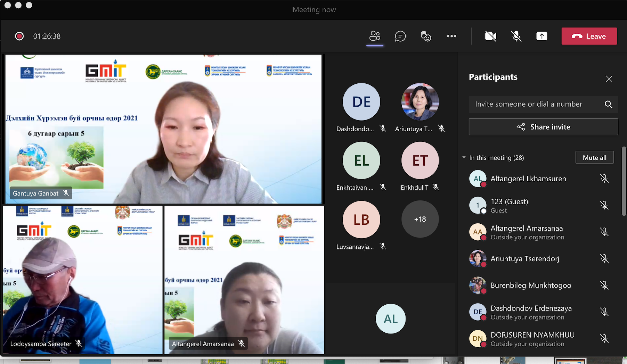Mute Altangerel Amarsanaa in participant list

pos(604,232)
